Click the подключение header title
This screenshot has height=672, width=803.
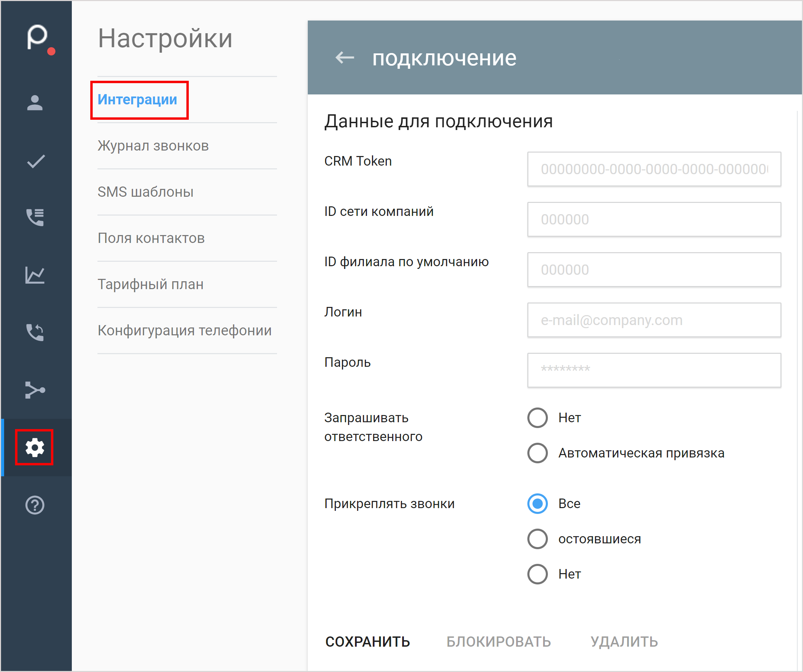pyautogui.click(x=444, y=58)
